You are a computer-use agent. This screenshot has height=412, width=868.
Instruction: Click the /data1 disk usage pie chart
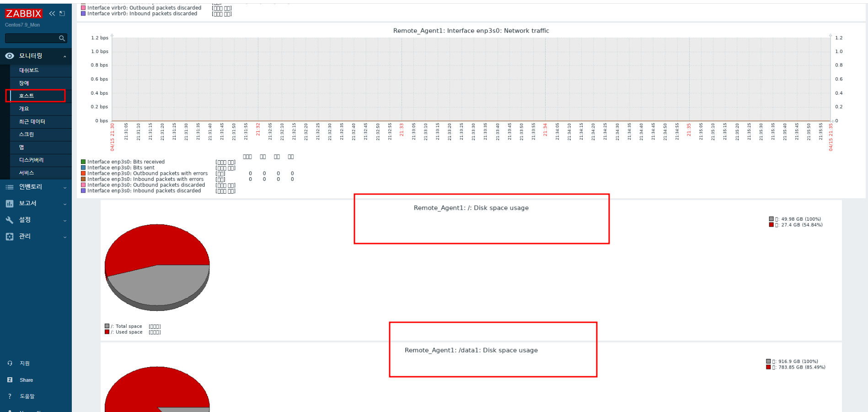pos(157,389)
